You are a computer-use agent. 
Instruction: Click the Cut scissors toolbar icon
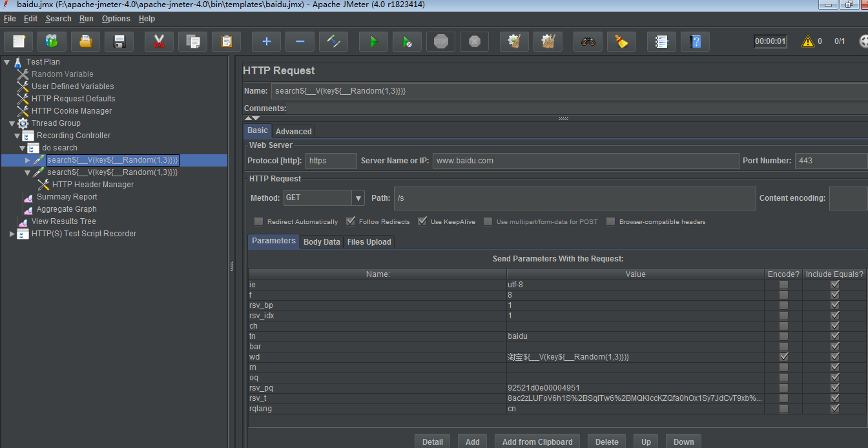pyautogui.click(x=159, y=42)
